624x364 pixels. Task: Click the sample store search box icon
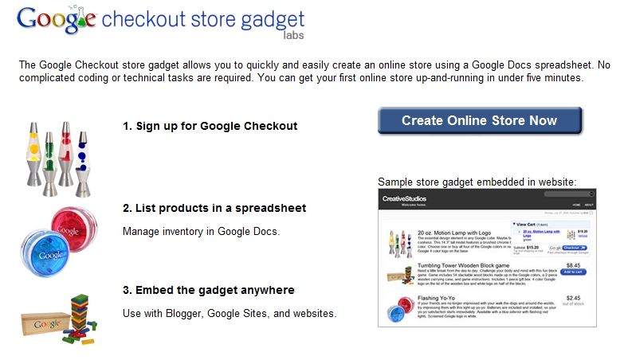(592, 194)
